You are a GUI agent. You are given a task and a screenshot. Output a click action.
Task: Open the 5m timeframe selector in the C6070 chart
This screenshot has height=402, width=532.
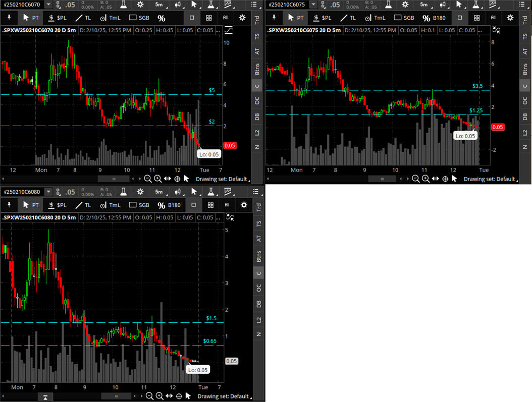[x=159, y=5]
